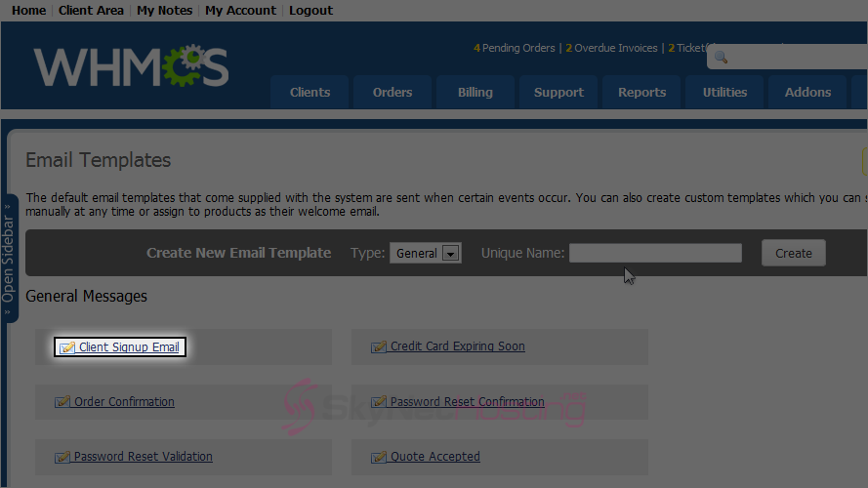The image size is (868, 488).
Task: View the 2 Overdue Invoices link
Action: click(611, 48)
